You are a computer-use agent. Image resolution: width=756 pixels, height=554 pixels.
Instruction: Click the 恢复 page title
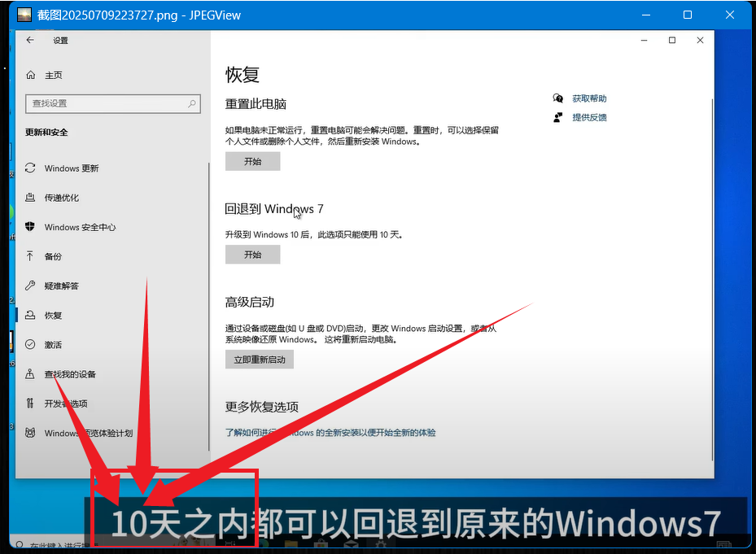242,75
